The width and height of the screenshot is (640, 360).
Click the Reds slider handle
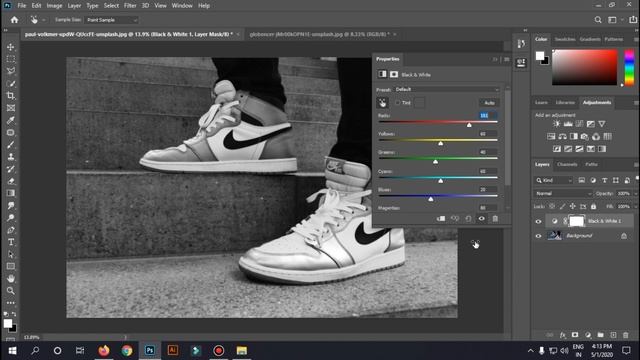[469, 125]
